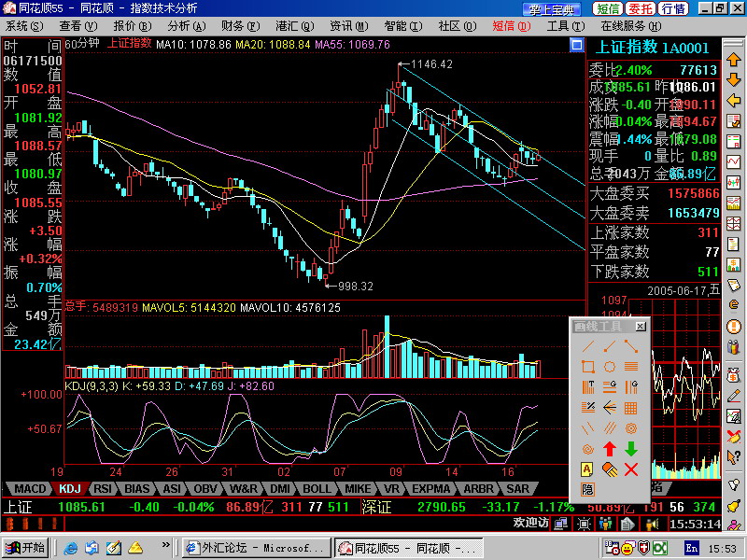Open the 外汇论坛 Microsoft taskbar window

coord(258,548)
